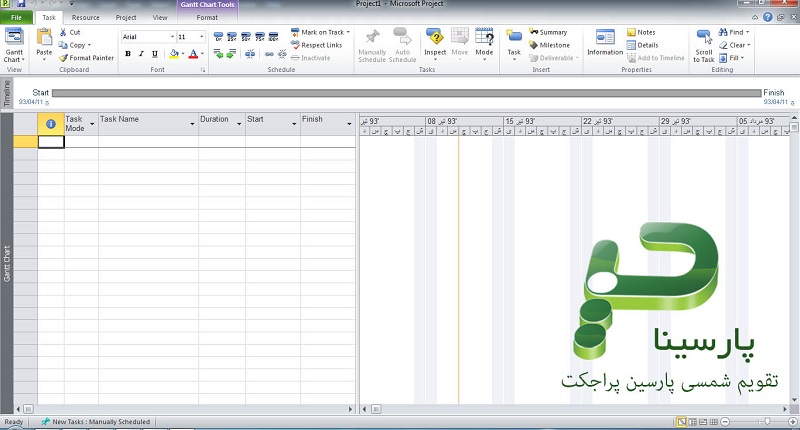The height and width of the screenshot is (430, 800).
Task: Toggle bold formatting
Action: (x=128, y=54)
